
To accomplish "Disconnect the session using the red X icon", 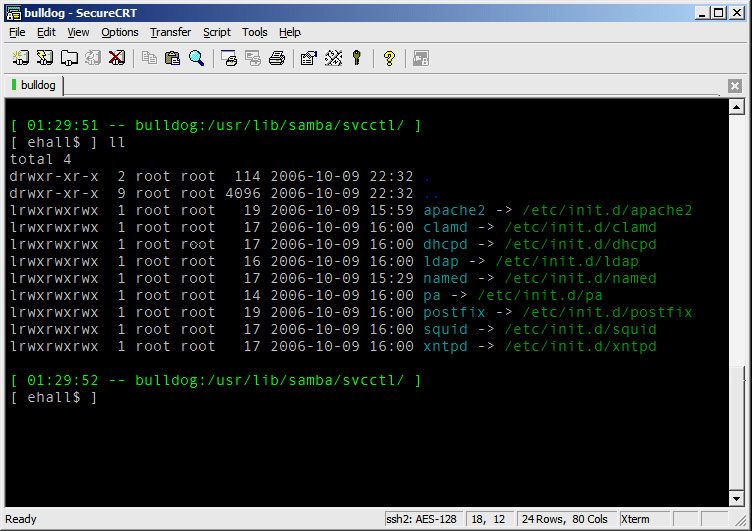I will [117, 58].
